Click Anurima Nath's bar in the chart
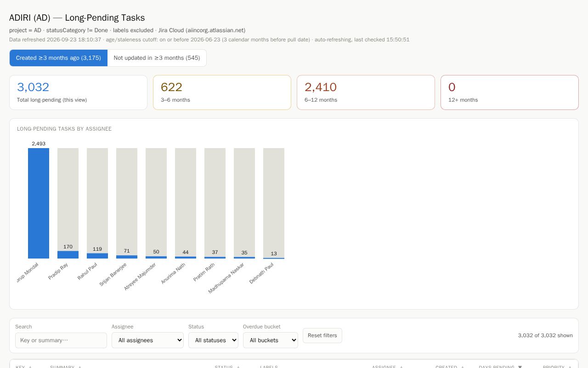Viewport: 588px width, 368px height. 186,258
